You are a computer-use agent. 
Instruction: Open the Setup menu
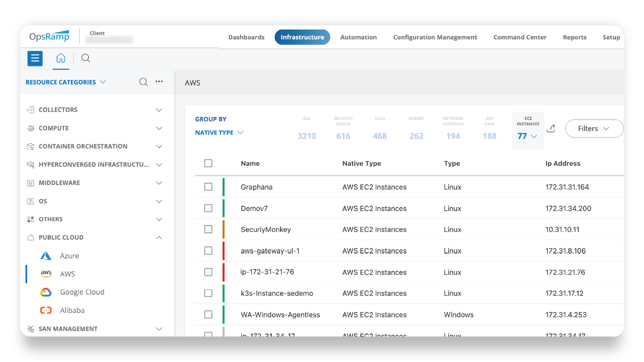point(611,37)
